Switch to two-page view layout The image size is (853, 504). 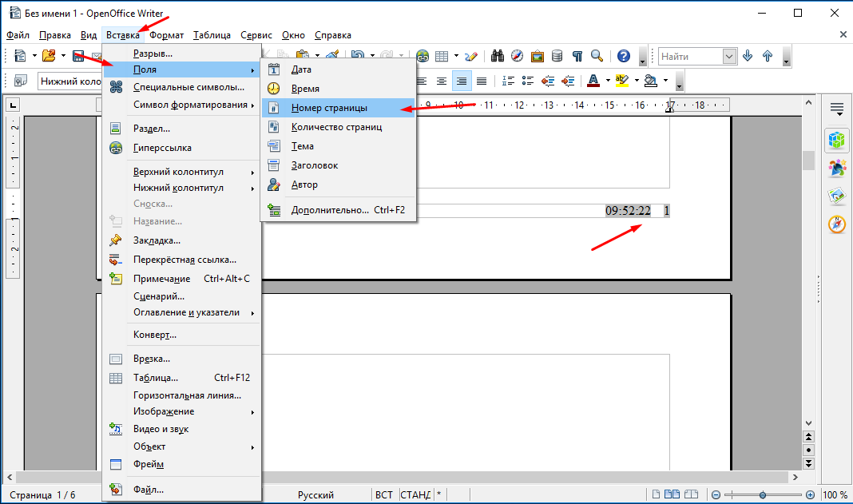(x=672, y=494)
